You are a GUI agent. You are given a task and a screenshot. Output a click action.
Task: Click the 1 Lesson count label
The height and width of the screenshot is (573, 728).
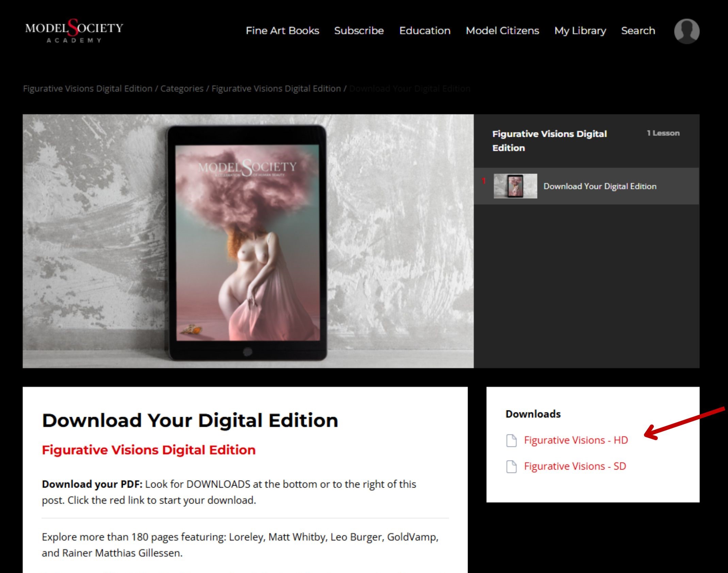point(663,133)
